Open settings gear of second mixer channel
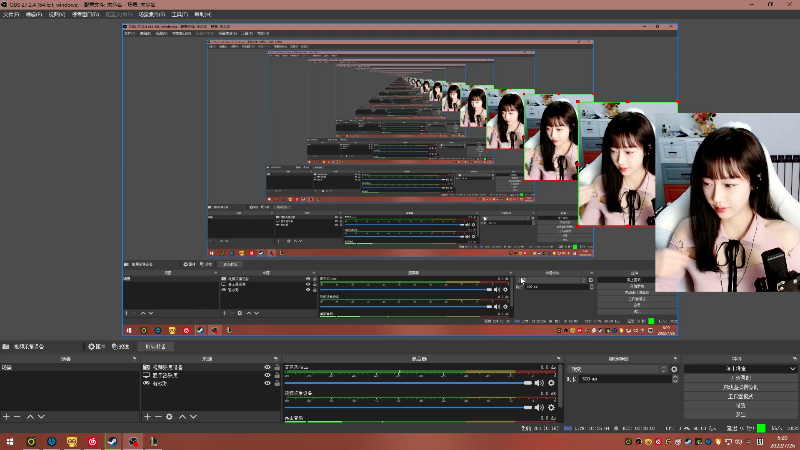 point(551,407)
